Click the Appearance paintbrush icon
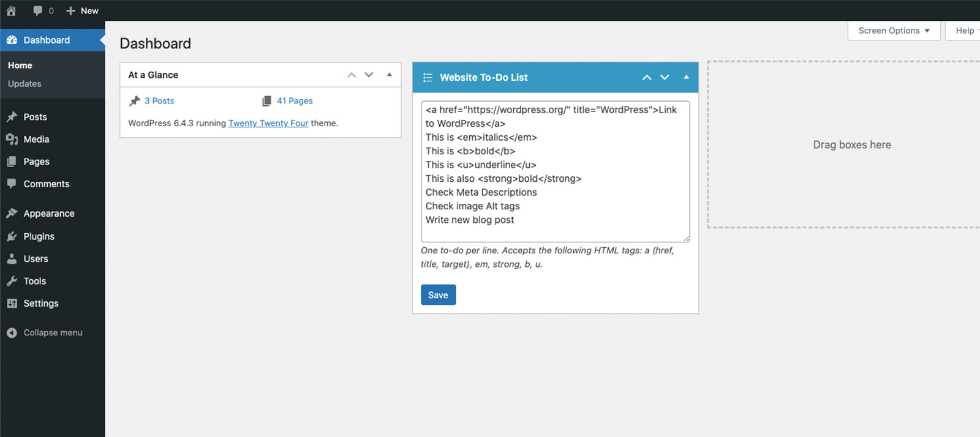This screenshot has height=437, width=980. [x=12, y=213]
